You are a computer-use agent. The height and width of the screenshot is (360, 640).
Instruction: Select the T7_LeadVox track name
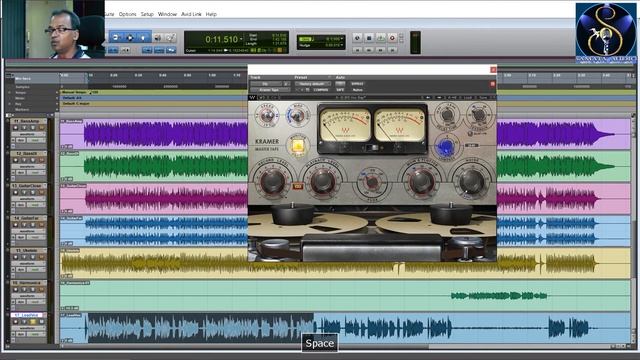coord(28,315)
